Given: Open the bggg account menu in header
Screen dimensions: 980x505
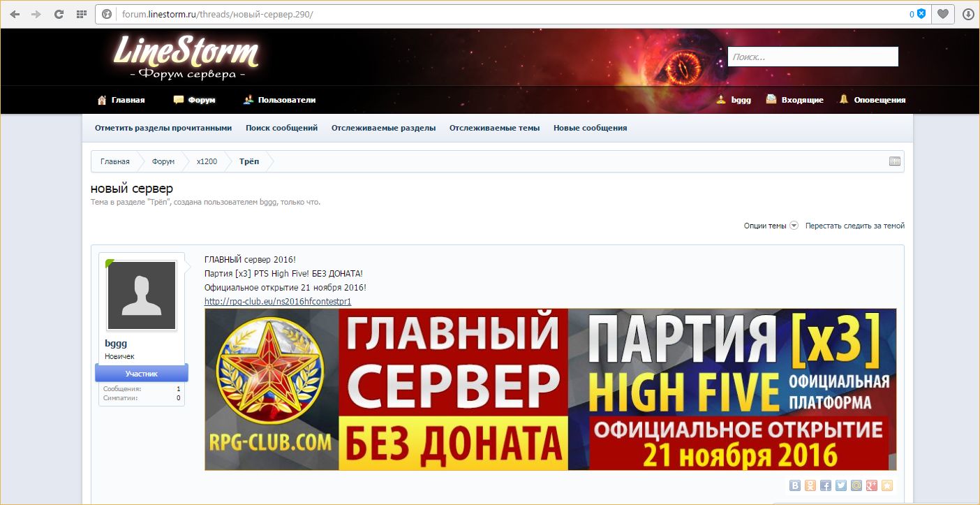Looking at the screenshot, I should 734,100.
